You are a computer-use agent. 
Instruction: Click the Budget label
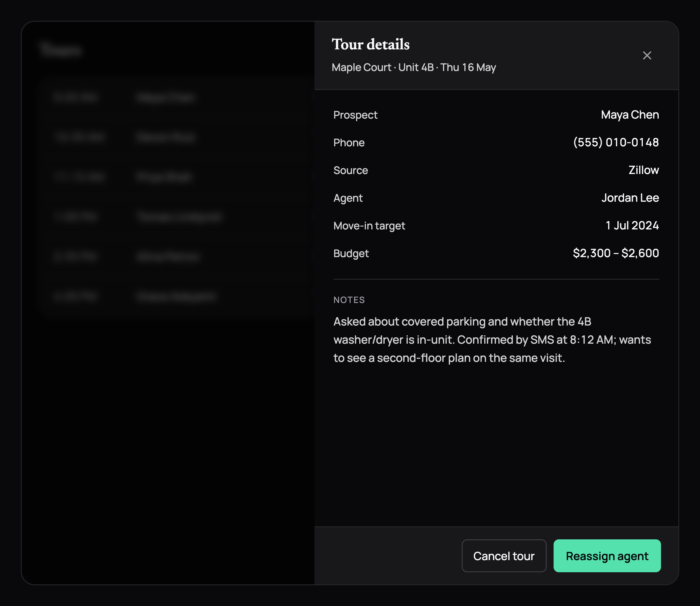351,254
